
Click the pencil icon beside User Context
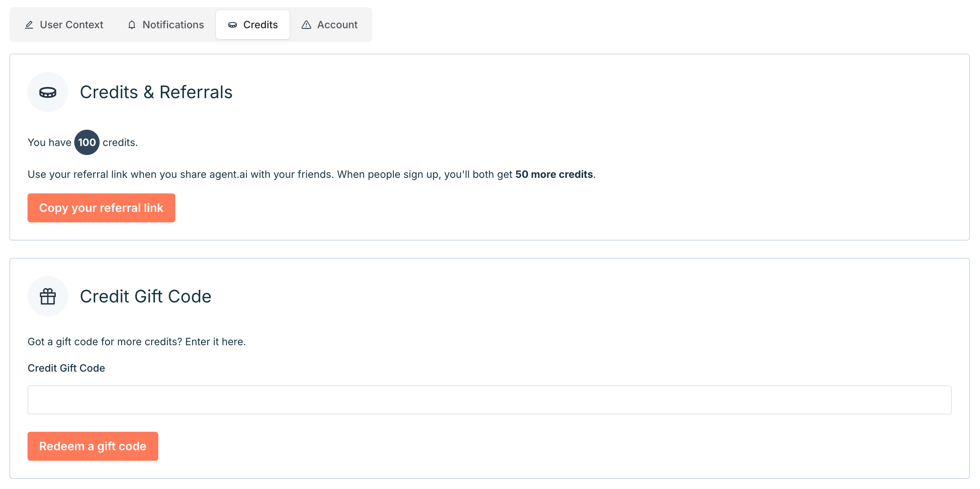coord(29,25)
